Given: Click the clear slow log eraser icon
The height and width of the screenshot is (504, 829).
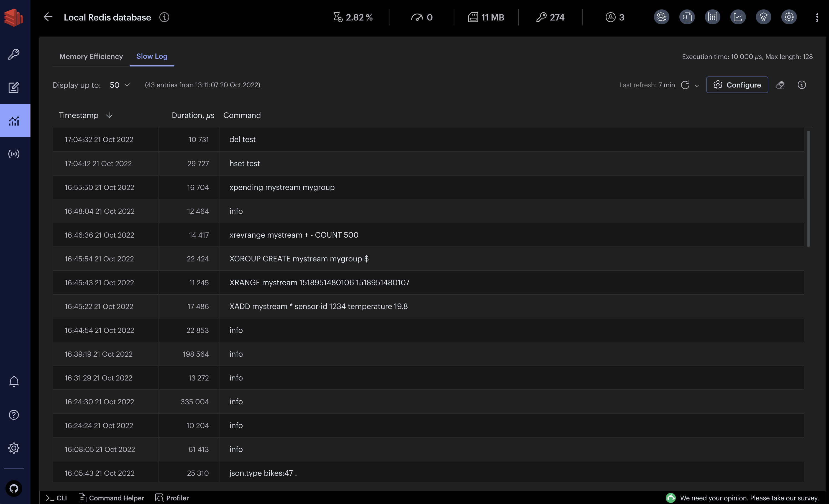Looking at the screenshot, I should 780,85.
